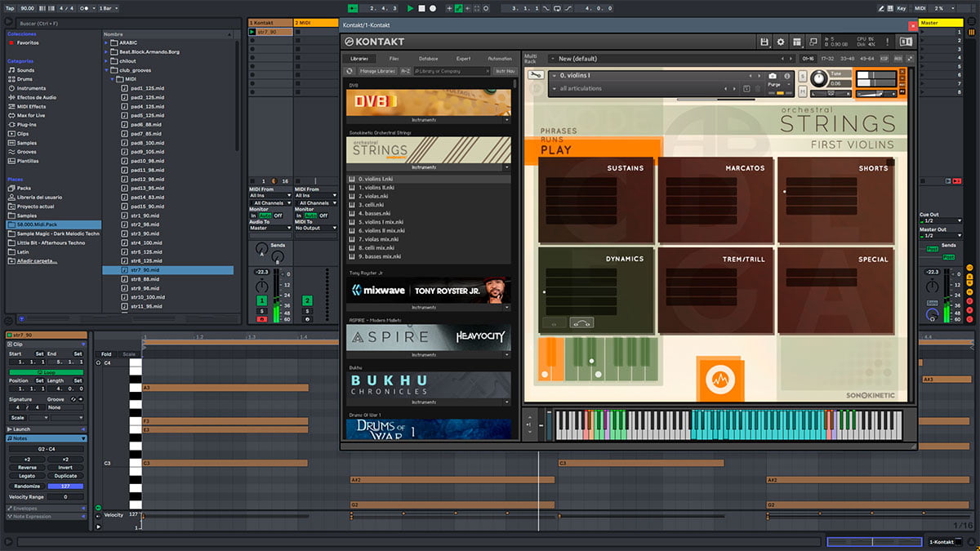Toggle the Key mapping mode button
This screenshot has height=551, width=980.
901,8
